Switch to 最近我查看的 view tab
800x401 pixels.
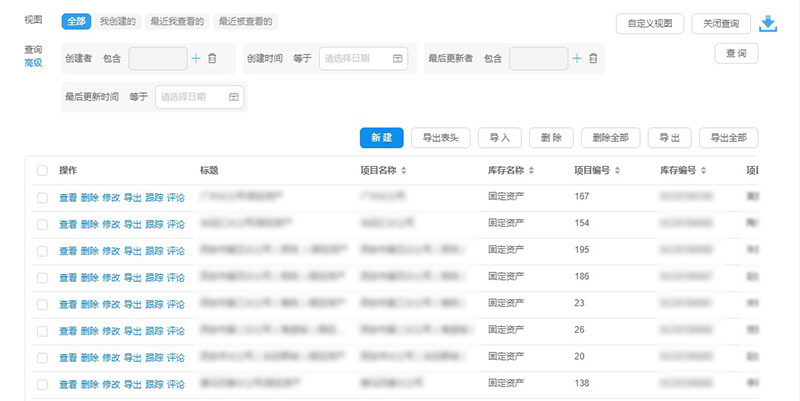click(176, 21)
